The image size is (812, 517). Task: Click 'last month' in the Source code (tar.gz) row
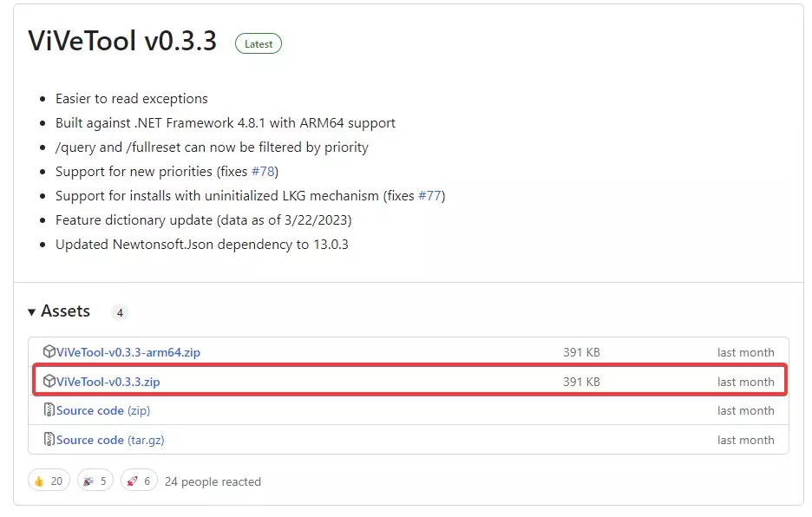[x=746, y=440]
